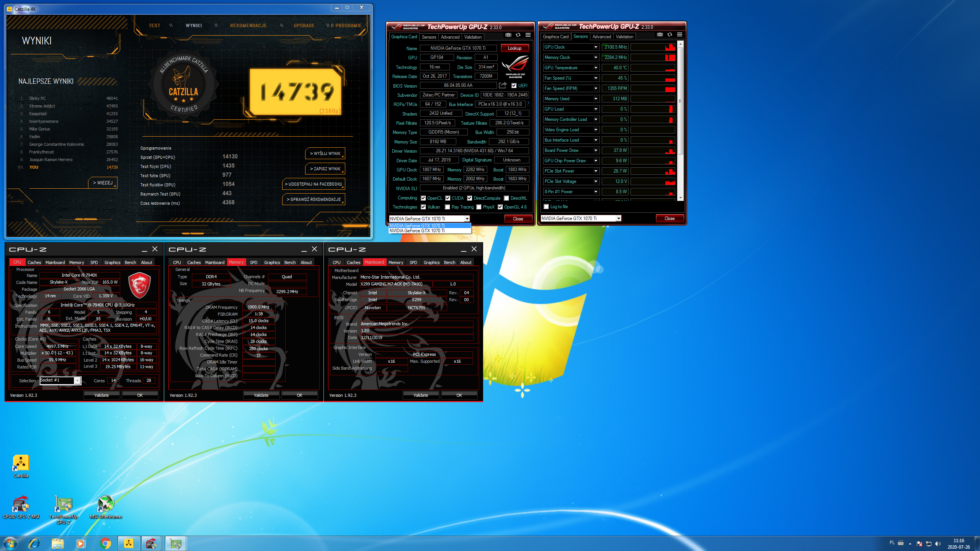Click the Lookup button in GPU-Z
Image resolution: width=980 pixels, height=551 pixels.
(x=514, y=48)
